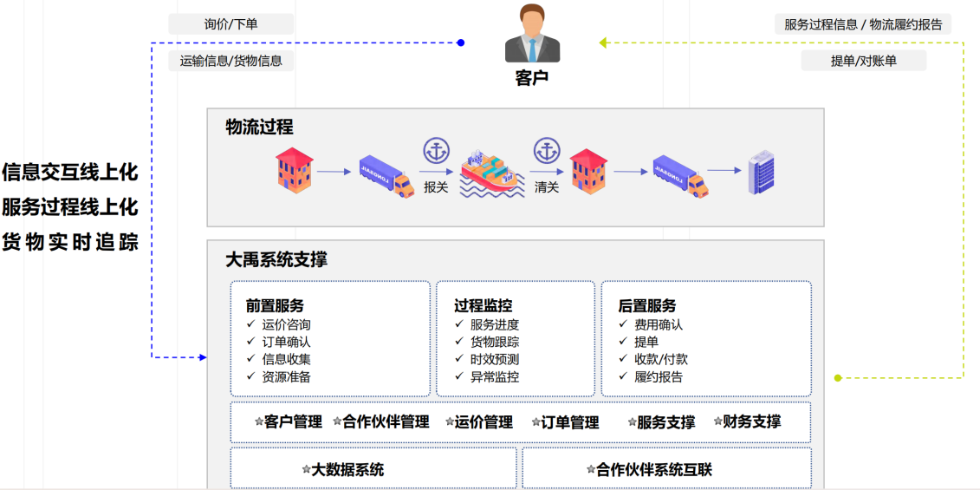The width and height of the screenshot is (980, 490).
Task: Click the 客户管理 module label
Action: [x=293, y=421]
